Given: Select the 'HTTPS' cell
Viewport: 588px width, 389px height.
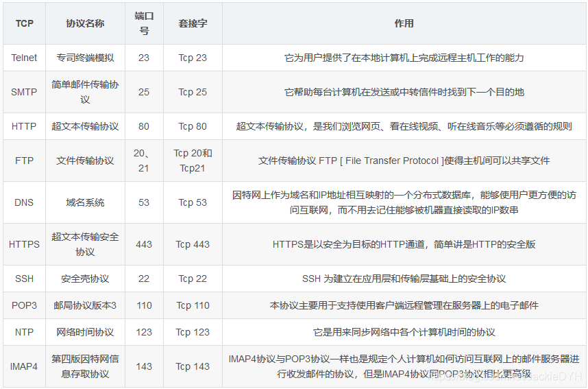Looking at the screenshot, I should pyautogui.click(x=25, y=244).
